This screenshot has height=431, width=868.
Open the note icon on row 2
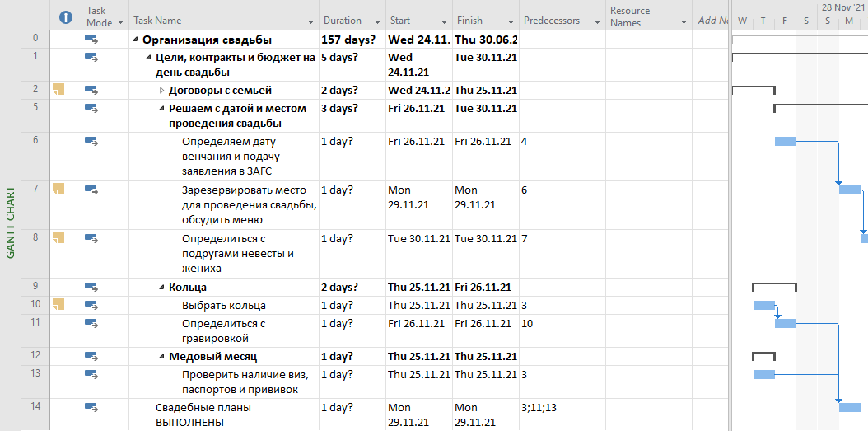[x=58, y=89]
